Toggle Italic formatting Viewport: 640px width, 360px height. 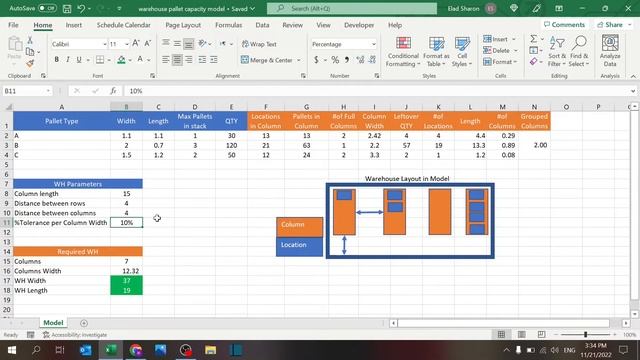click(x=68, y=60)
